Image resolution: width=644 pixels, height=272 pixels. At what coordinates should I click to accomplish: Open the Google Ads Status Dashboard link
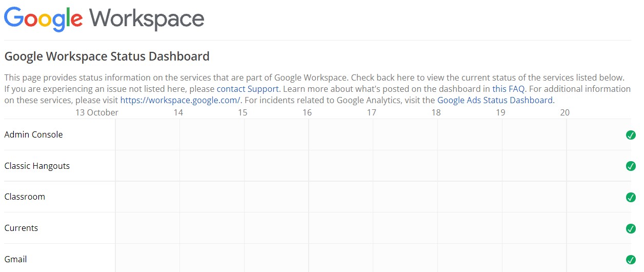(x=495, y=100)
